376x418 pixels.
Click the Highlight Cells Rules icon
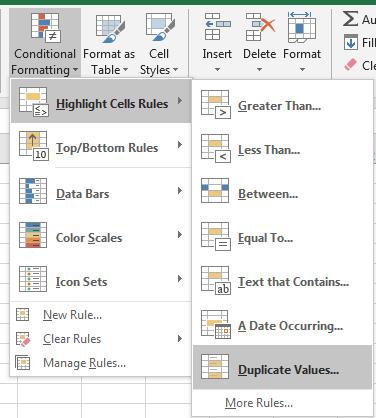34,102
